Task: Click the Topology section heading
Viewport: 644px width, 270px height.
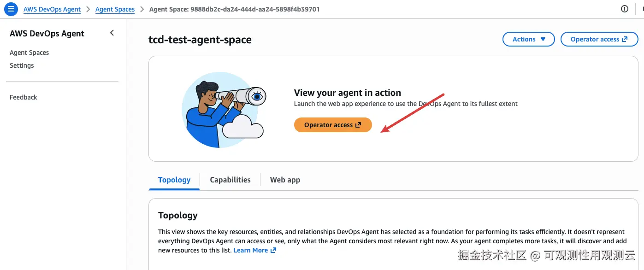Action: (177, 215)
